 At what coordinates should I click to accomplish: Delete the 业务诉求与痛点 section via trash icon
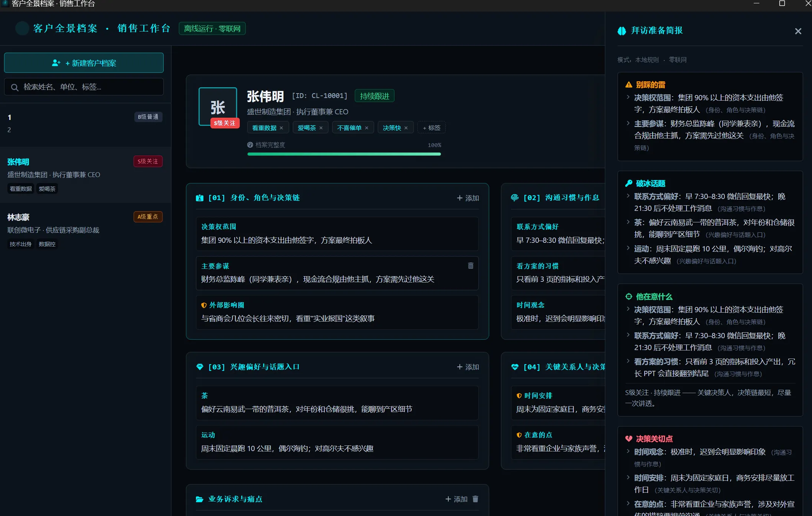click(475, 499)
